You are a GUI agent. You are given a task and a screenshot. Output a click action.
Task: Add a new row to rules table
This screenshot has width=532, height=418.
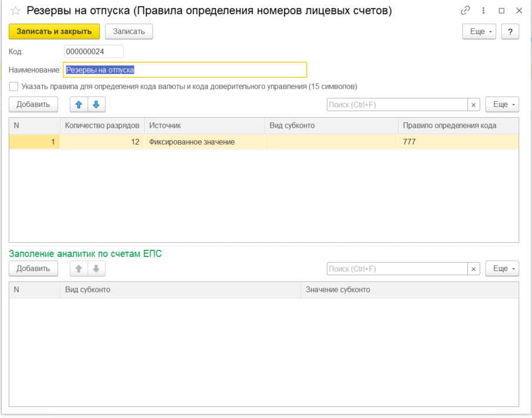click(x=34, y=104)
